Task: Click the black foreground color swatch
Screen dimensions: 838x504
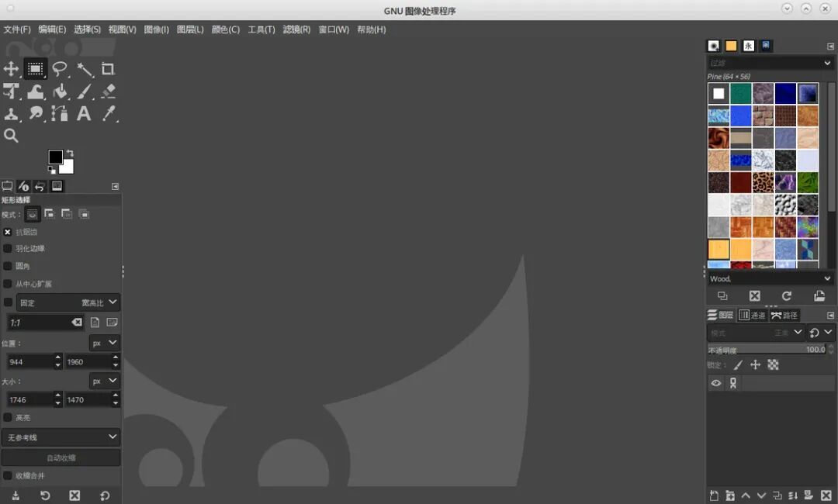Action: (56, 157)
